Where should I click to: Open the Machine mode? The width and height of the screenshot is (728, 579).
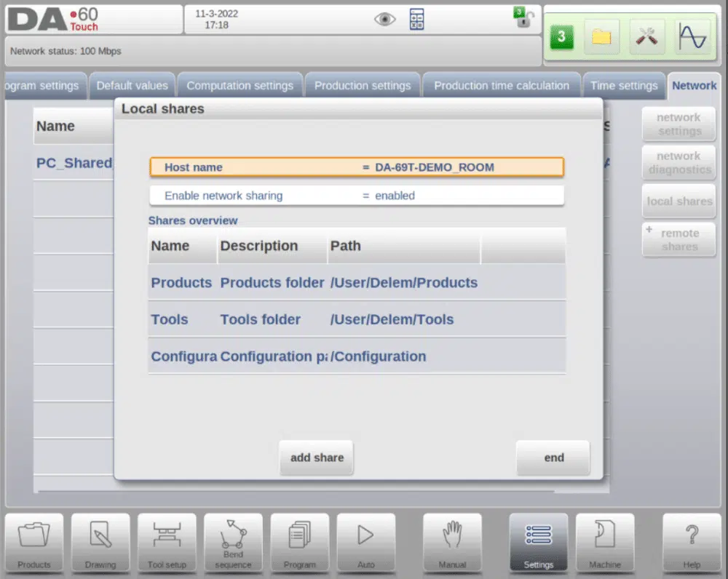[x=605, y=543]
